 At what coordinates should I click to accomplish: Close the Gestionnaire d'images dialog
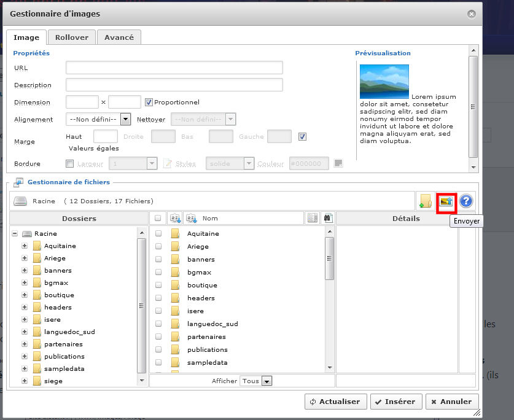tap(472, 14)
